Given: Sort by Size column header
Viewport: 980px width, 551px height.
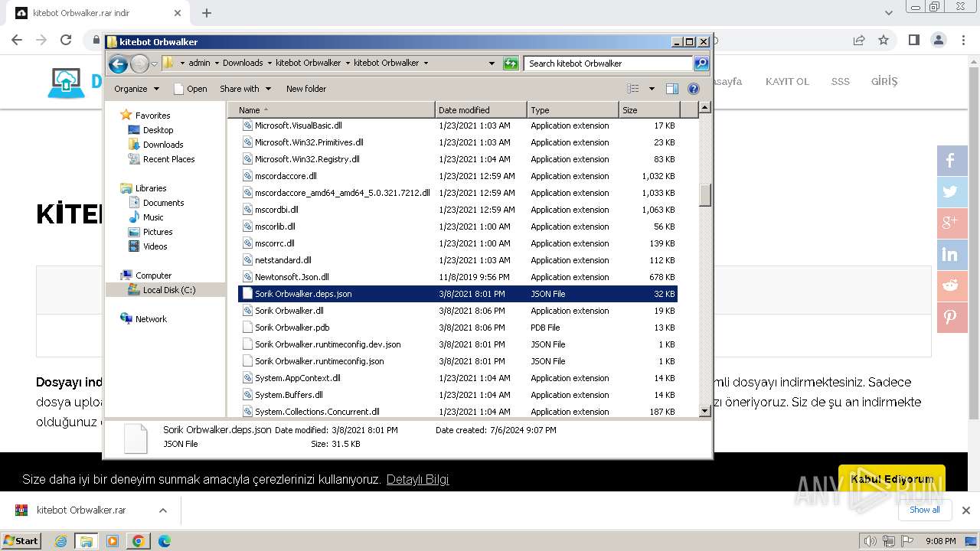Looking at the screenshot, I should [x=648, y=110].
